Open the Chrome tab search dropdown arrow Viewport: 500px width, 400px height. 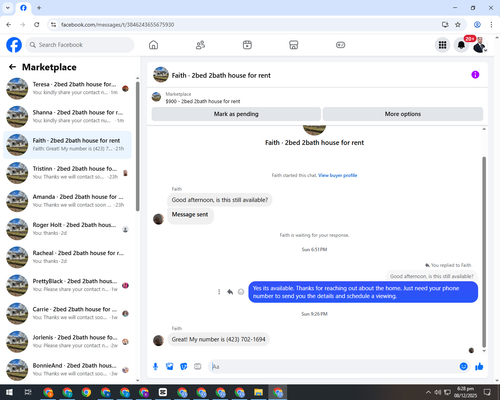click(8, 7)
